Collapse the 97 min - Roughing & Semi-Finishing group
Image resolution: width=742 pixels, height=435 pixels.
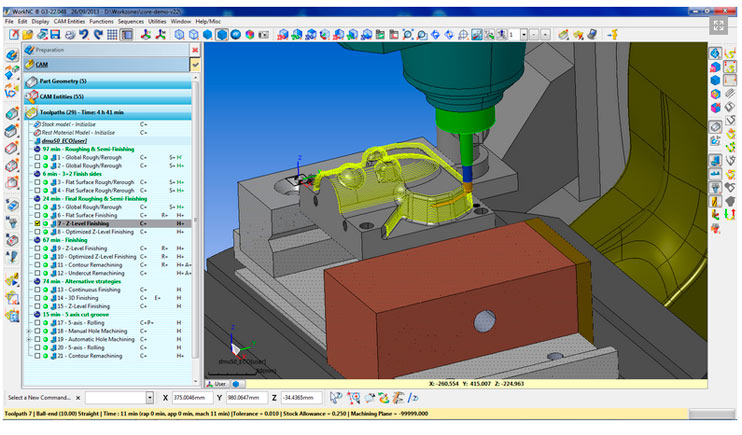click(x=37, y=149)
